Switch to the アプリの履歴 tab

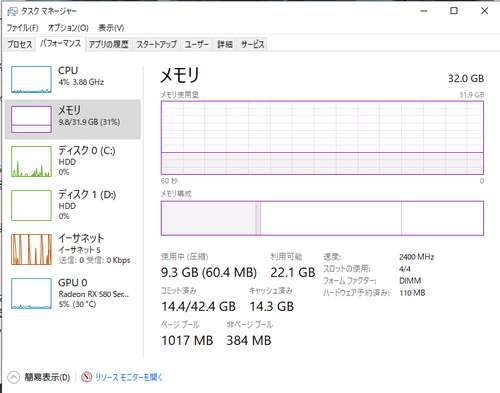pyautogui.click(x=109, y=44)
